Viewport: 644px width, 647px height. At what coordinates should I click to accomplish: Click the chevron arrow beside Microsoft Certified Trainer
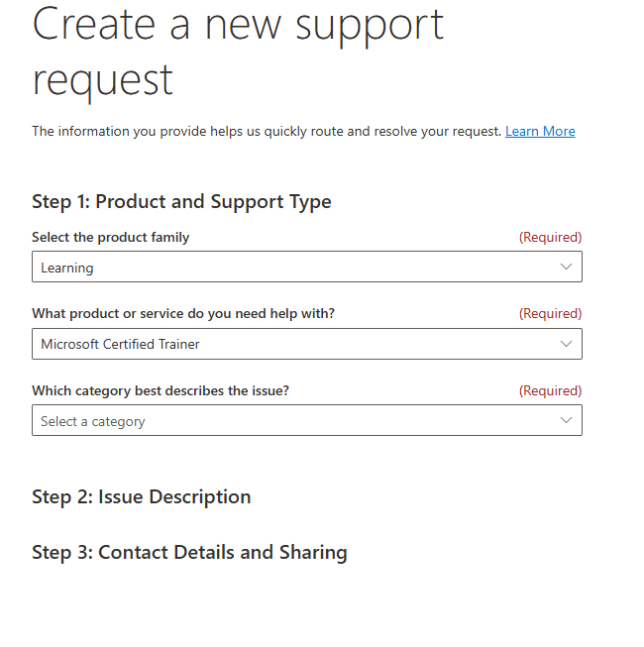(566, 344)
